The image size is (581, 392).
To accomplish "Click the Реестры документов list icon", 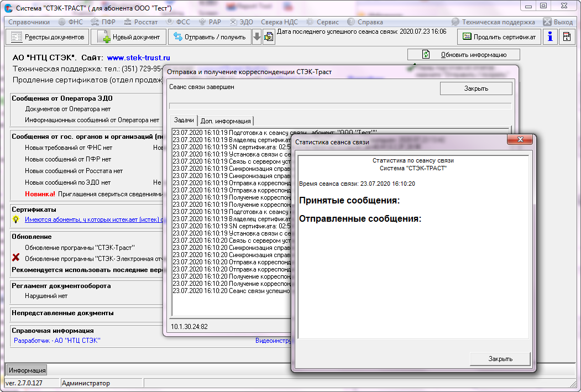I will pyautogui.click(x=17, y=37).
